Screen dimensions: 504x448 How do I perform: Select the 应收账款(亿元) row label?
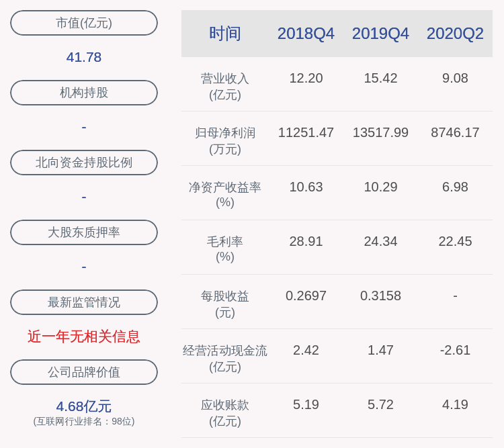point(225,412)
